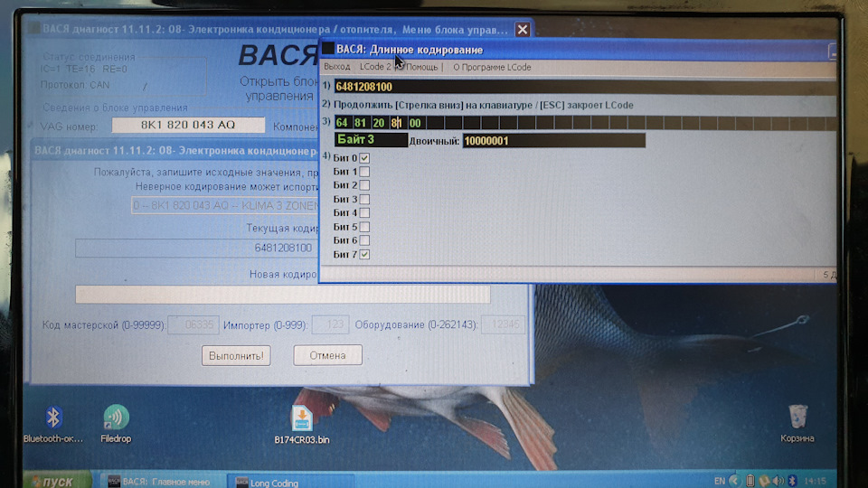The width and height of the screenshot is (868, 488).
Task: Click the Bluetooth tray icon
Action: tap(792, 480)
